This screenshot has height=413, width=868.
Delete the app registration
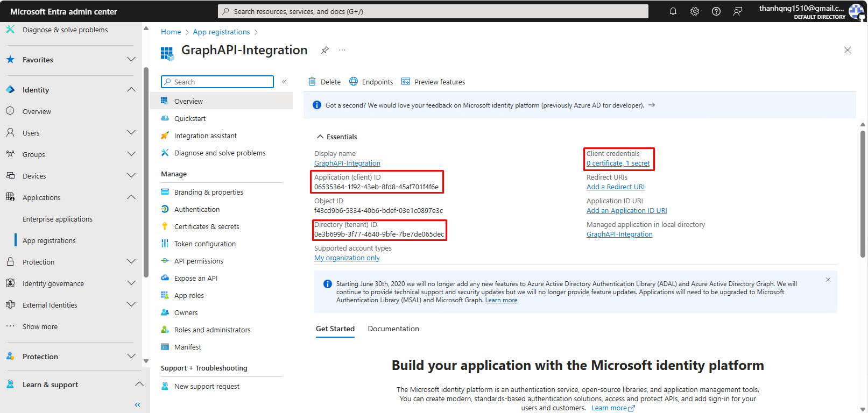[x=324, y=82]
